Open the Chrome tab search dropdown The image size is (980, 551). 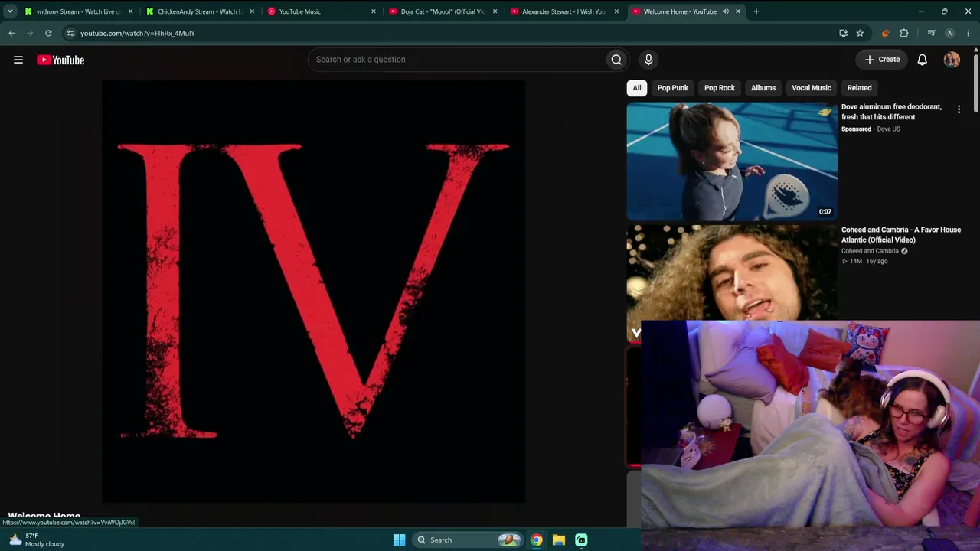(10, 11)
